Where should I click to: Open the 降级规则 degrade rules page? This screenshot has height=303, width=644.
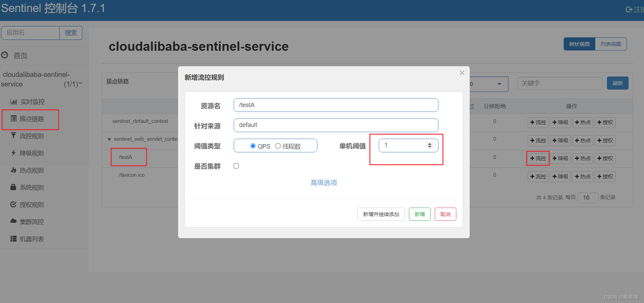click(x=32, y=153)
